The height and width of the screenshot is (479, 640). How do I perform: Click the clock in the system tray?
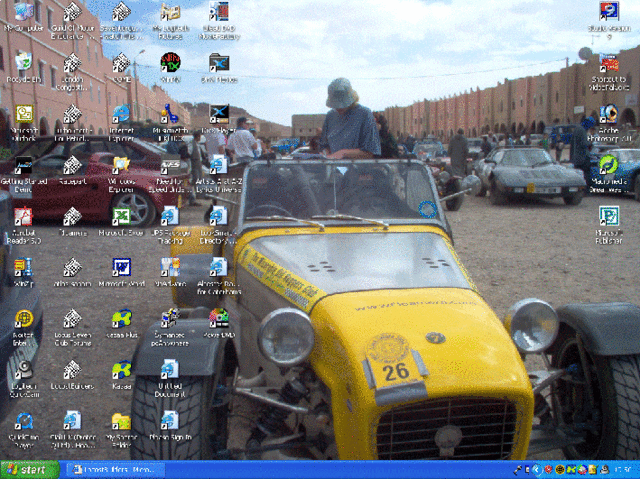pos(621,469)
